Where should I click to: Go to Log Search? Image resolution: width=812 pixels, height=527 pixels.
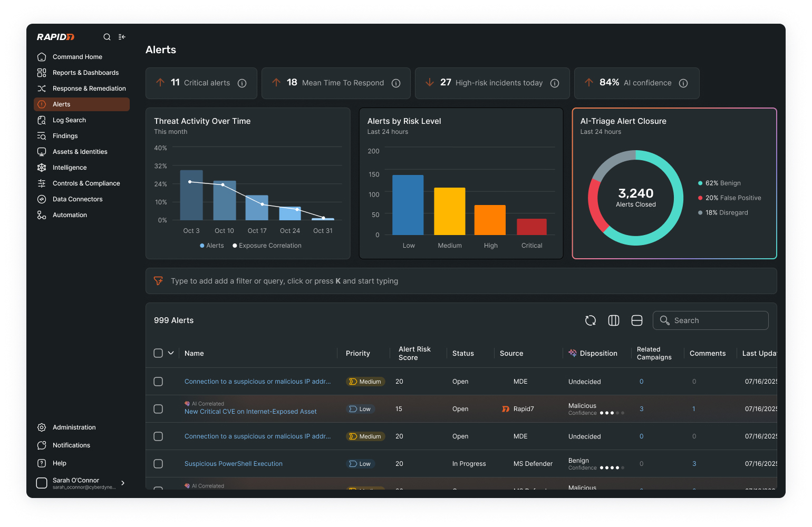point(82,120)
